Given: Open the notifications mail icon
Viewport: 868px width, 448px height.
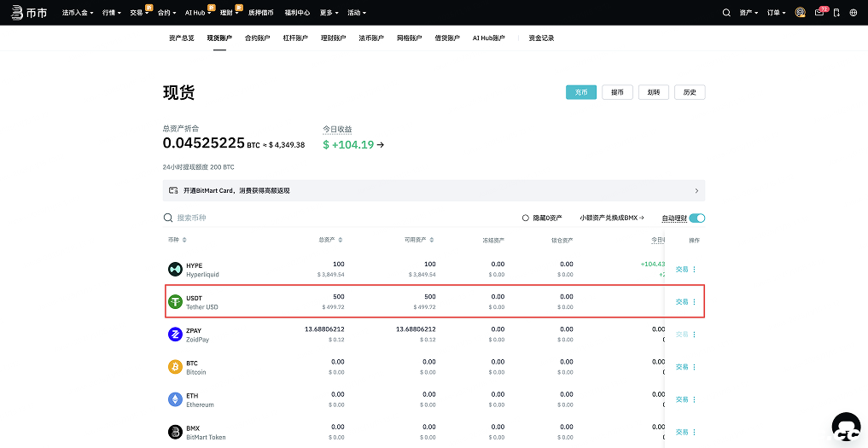Looking at the screenshot, I should tap(819, 13).
